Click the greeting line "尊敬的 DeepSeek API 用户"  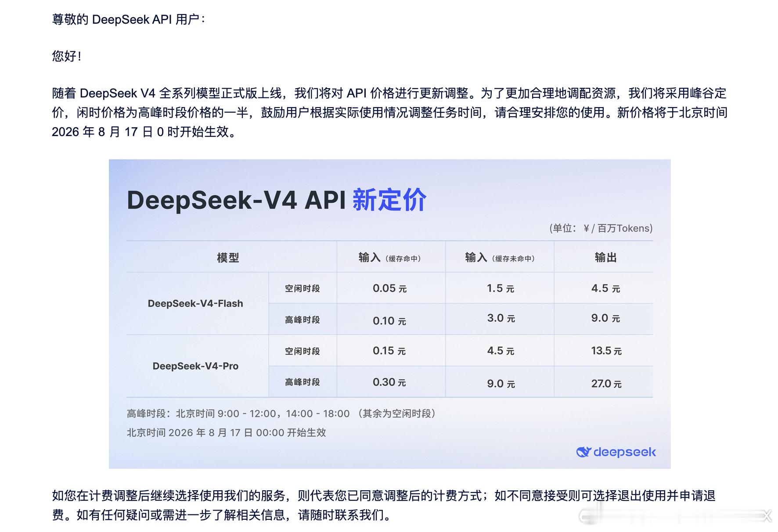point(129,20)
